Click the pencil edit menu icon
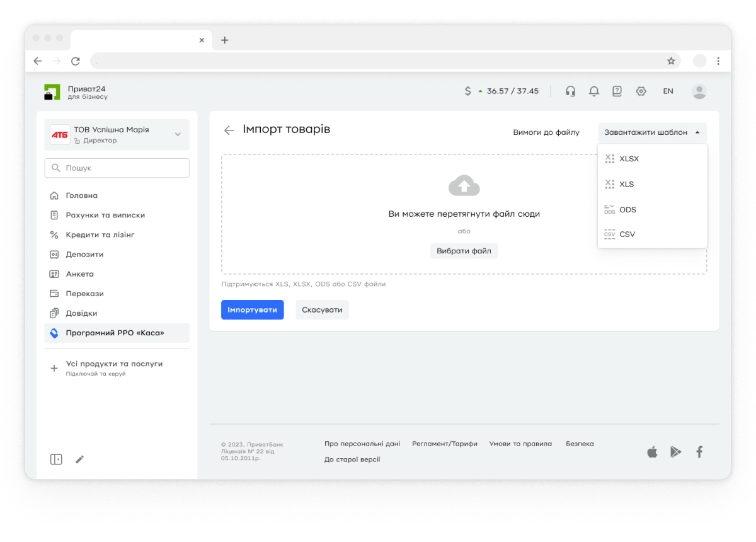This screenshot has width=756, height=542. 79,459
